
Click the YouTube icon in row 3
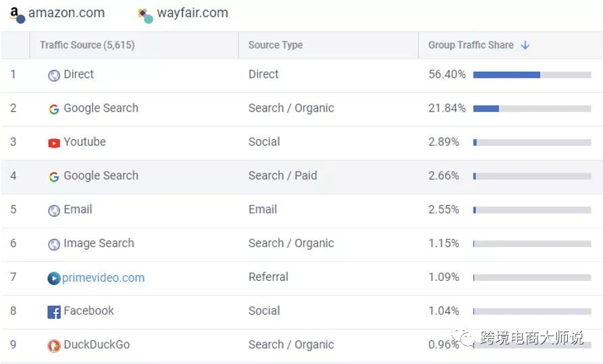tap(54, 143)
